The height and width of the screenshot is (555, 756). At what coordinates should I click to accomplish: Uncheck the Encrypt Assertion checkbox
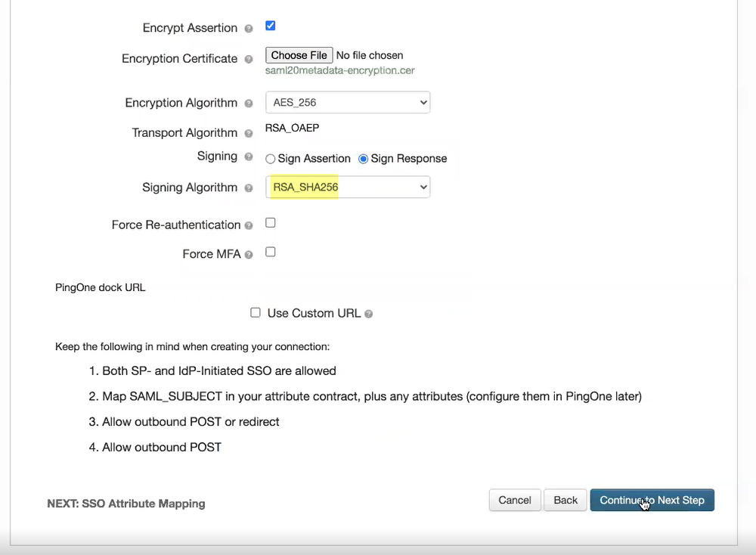click(271, 26)
